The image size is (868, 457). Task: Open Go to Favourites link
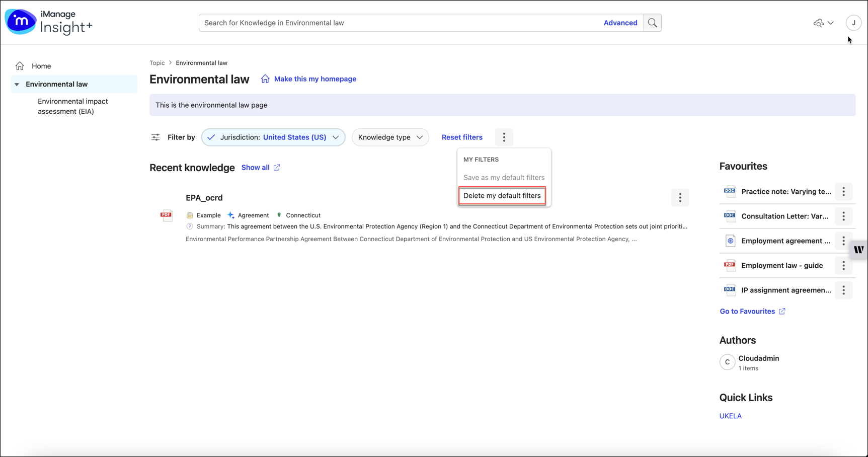[748, 311]
